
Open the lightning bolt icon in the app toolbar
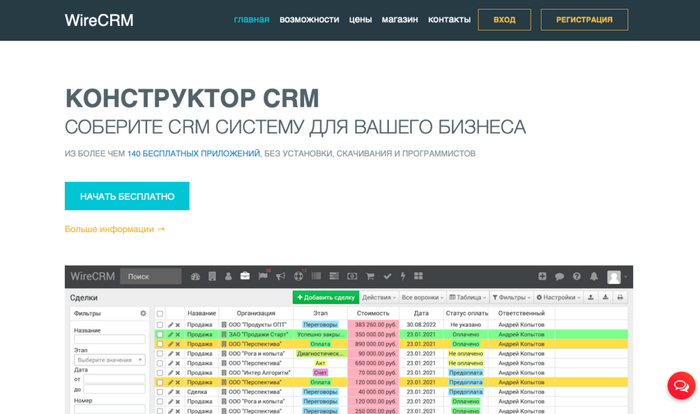click(x=403, y=276)
